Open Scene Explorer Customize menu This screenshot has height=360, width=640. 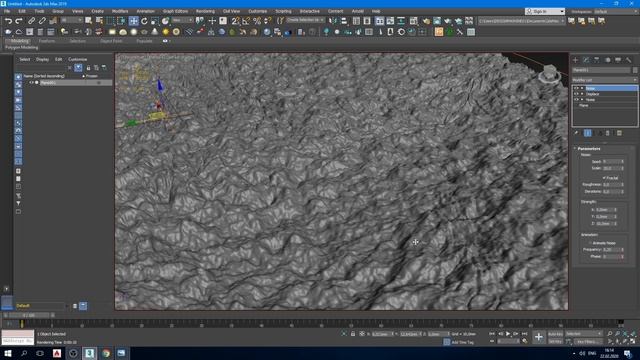78,60
